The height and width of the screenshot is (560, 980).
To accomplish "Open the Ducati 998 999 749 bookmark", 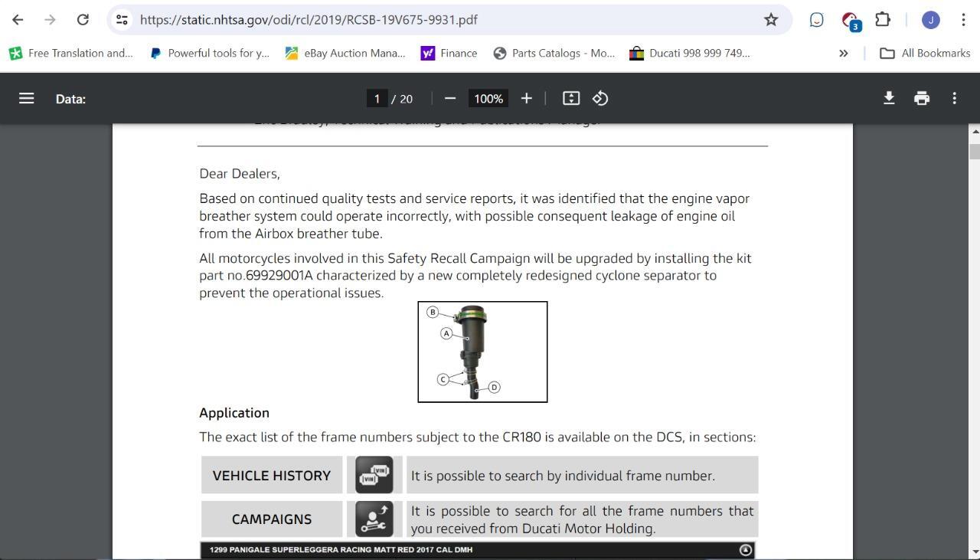I will pos(690,53).
